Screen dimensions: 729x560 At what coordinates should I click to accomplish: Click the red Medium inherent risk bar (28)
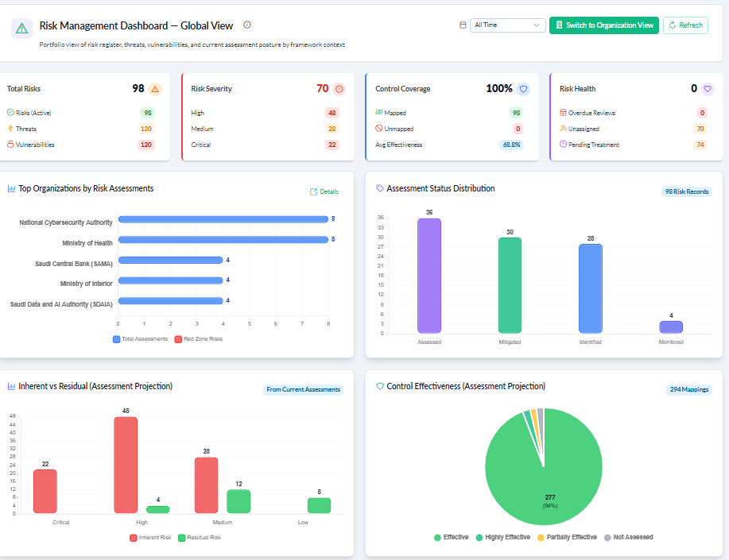point(207,485)
